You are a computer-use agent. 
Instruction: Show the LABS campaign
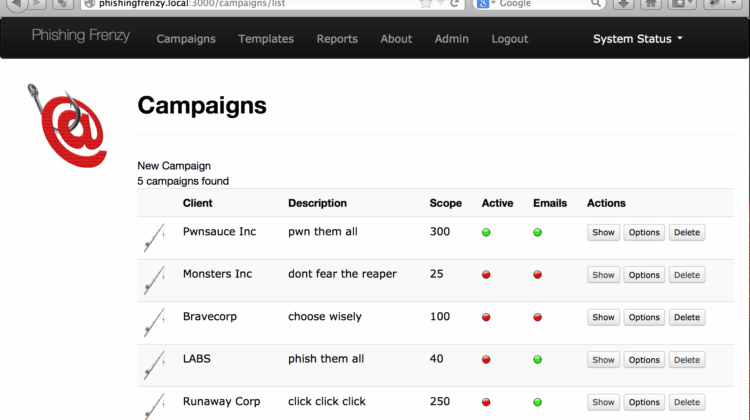coord(603,360)
